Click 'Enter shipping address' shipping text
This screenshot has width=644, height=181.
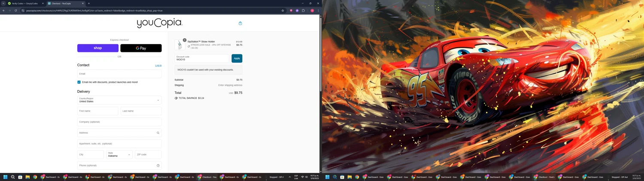pyautogui.click(x=230, y=85)
